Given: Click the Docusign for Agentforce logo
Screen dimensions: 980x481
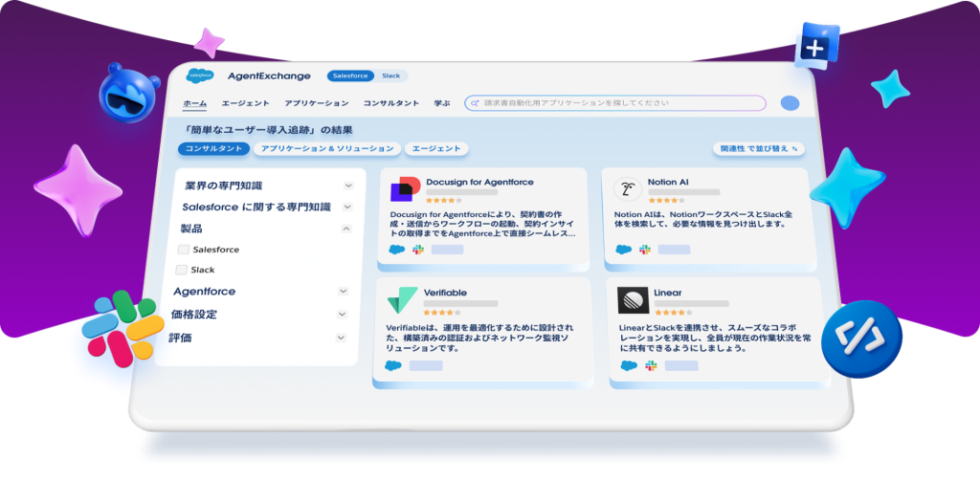Looking at the screenshot, I should coord(405,188).
